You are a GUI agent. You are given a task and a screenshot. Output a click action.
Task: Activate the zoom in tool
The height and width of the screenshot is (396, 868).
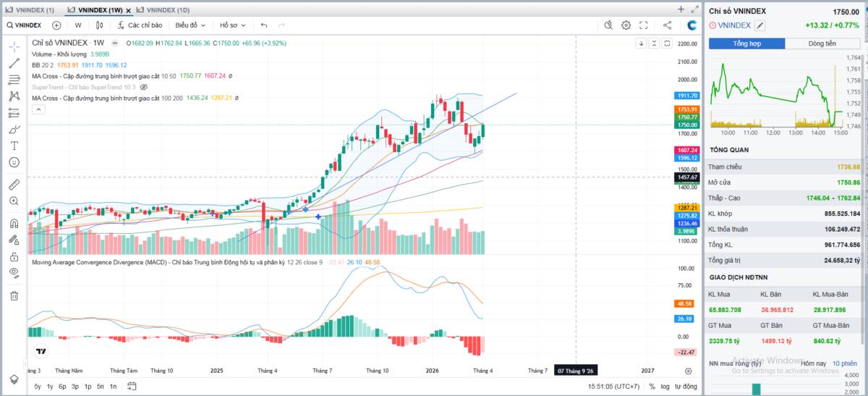point(14,201)
